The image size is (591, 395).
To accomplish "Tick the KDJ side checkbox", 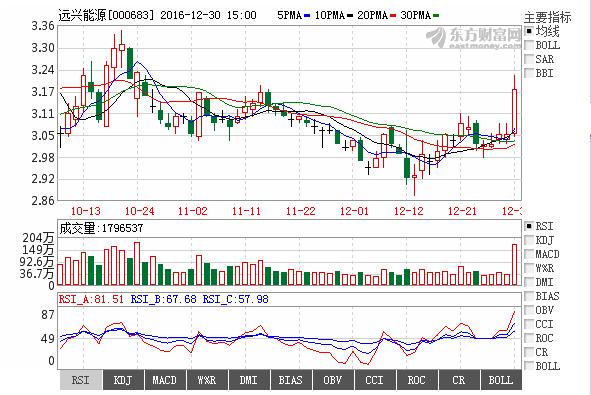I will pos(530,240).
